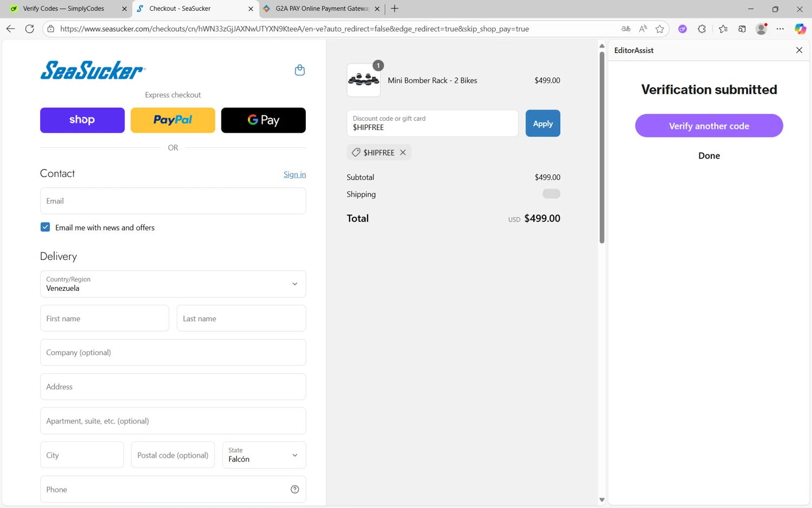Close the Checkout SeaSucker tab
Screen dimensions: 812x508
[x=251, y=9]
